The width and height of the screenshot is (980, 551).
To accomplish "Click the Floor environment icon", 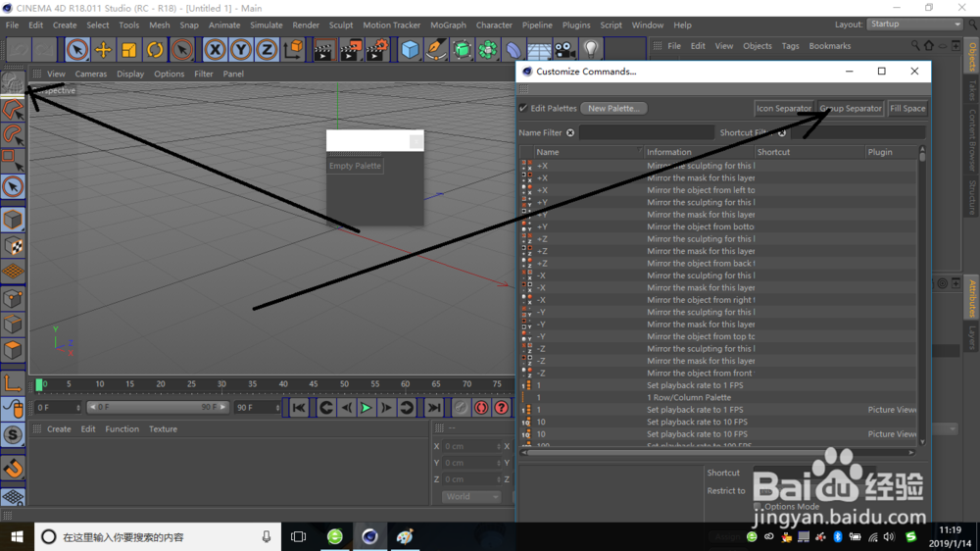I will tap(539, 49).
